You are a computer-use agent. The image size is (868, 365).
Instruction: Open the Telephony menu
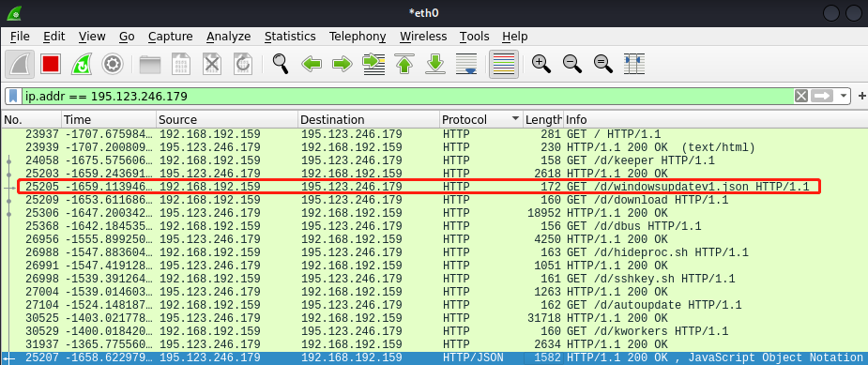point(358,37)
